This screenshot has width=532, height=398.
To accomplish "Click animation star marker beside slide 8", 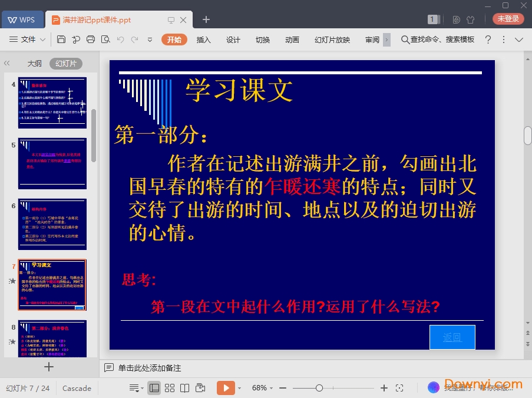I will (12, 341).
